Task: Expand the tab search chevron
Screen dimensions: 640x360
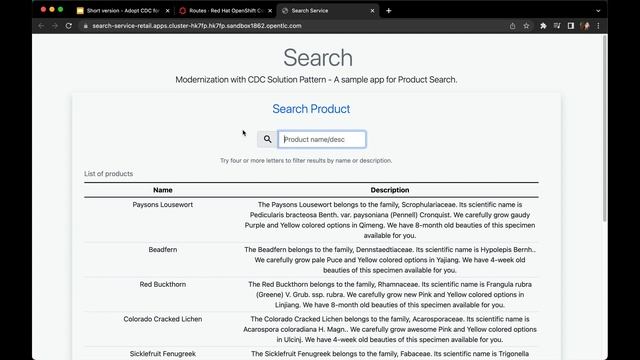Action: 598,11
